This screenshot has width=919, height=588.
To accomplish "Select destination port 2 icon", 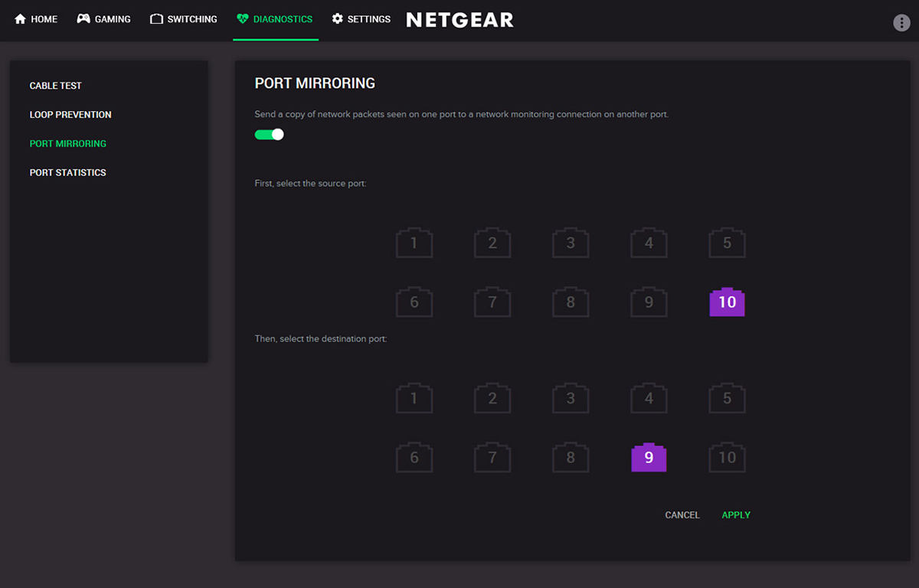I will point(492,398).
